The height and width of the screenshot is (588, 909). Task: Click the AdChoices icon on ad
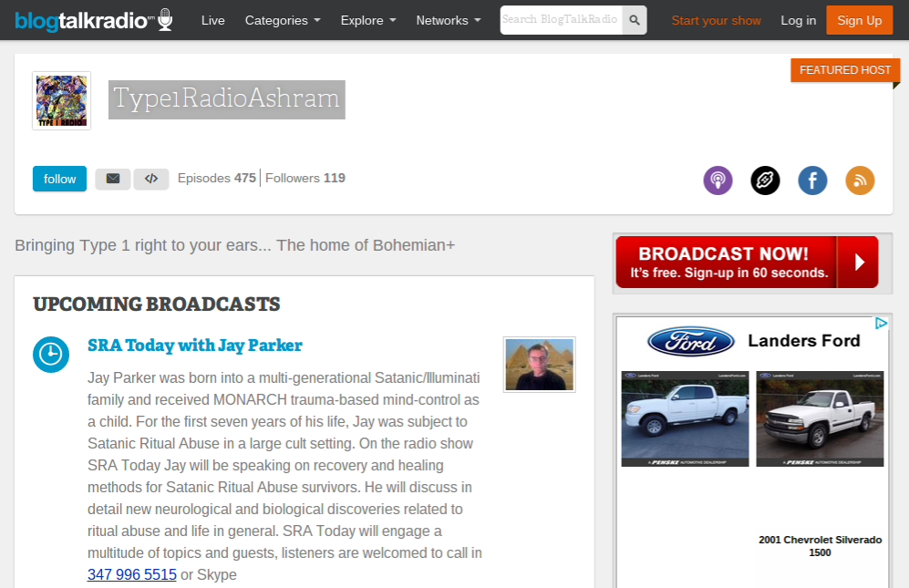(x=881, y=323)
